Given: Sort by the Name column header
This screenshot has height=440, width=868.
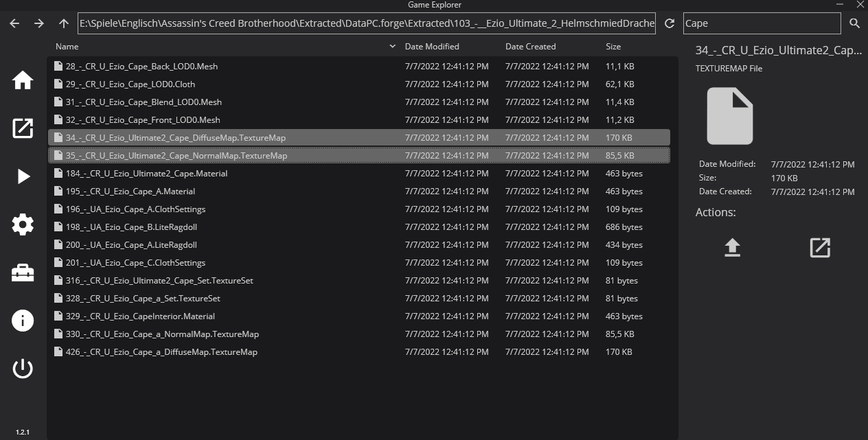Looking at the screenshot, I should [x=67, y=47].
